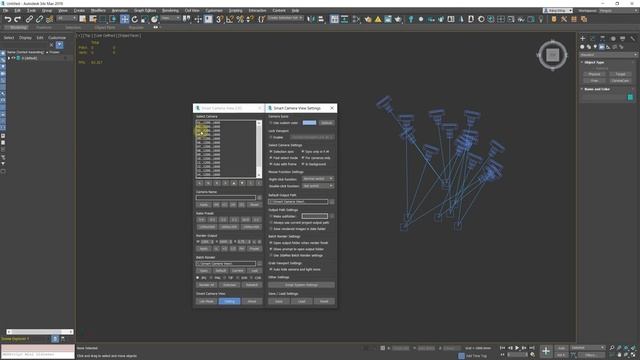The image size is (640, 360).
Task: Click the move camera down arrow button
Action: click(x=242, y=183)
